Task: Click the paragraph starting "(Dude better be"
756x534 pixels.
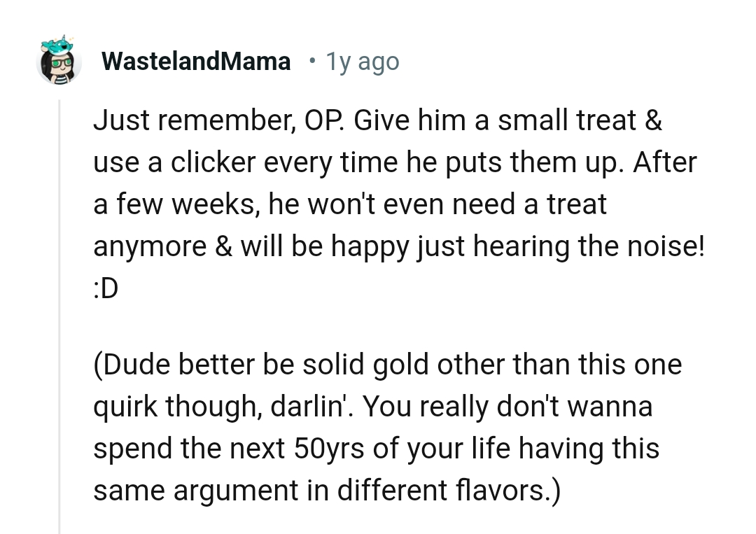Action: click(x=386, y=428)
